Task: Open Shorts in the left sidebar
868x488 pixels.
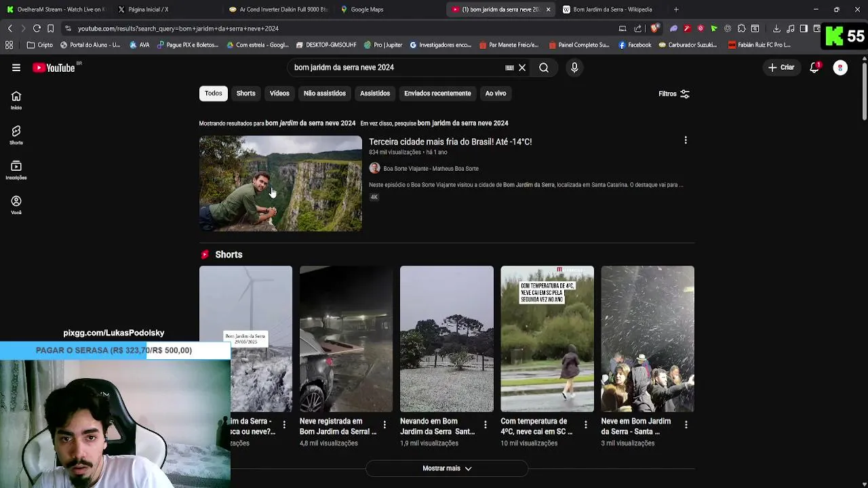Action: pos(16,135)
